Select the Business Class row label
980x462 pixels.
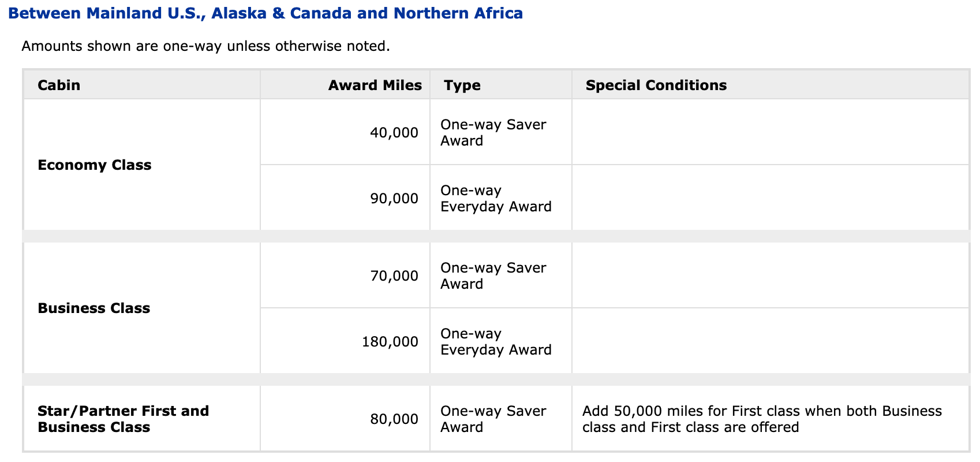tap(94, 308)
